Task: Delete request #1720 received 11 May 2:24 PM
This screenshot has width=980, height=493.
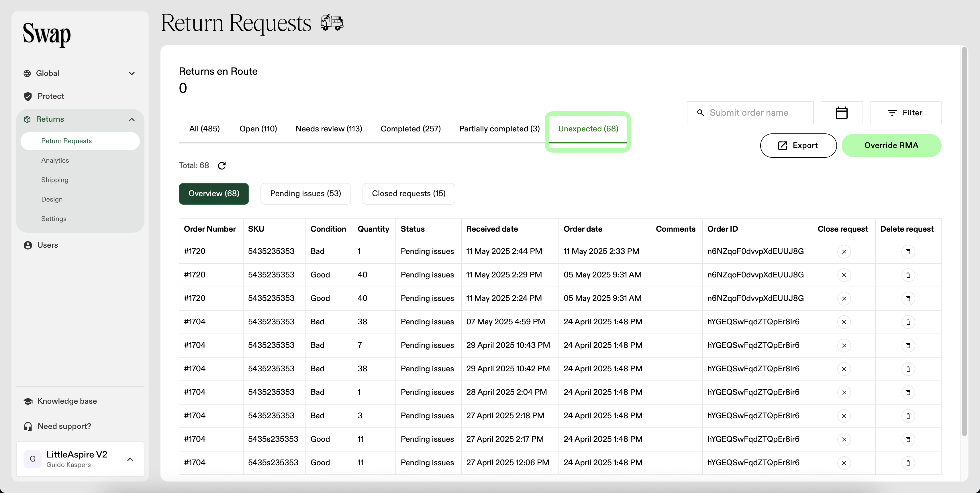Action: [908, 299]
